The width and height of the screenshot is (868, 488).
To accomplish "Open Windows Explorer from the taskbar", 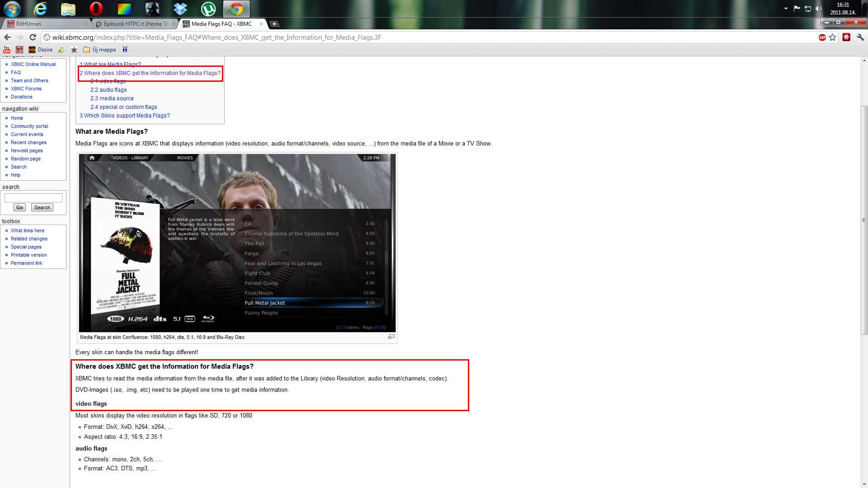I will point(68,9).
